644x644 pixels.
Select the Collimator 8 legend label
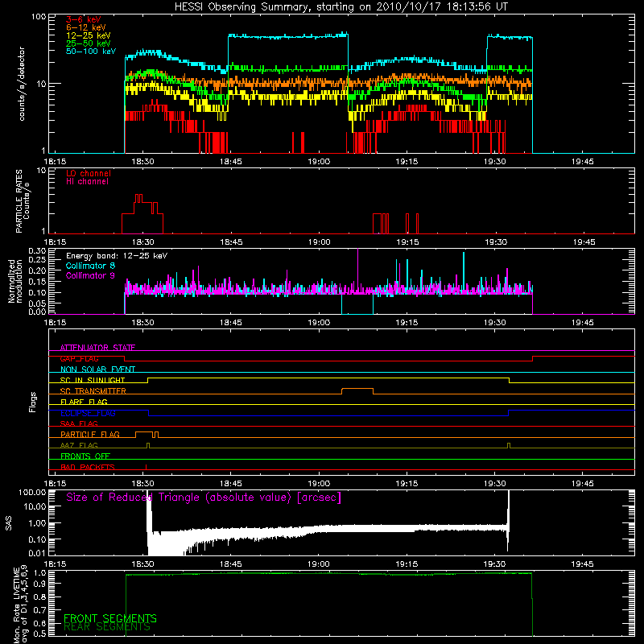tap(90, 266)
